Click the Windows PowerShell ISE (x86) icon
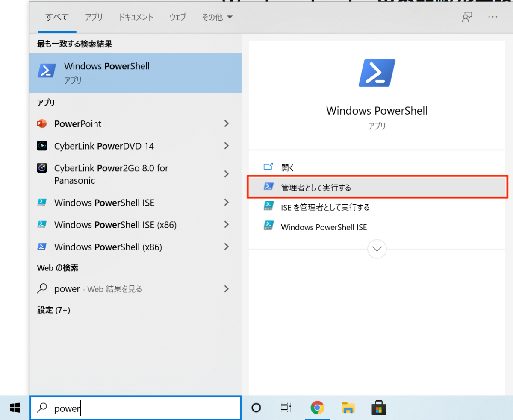This screenshot has height=420, width=513. (42, 224)
